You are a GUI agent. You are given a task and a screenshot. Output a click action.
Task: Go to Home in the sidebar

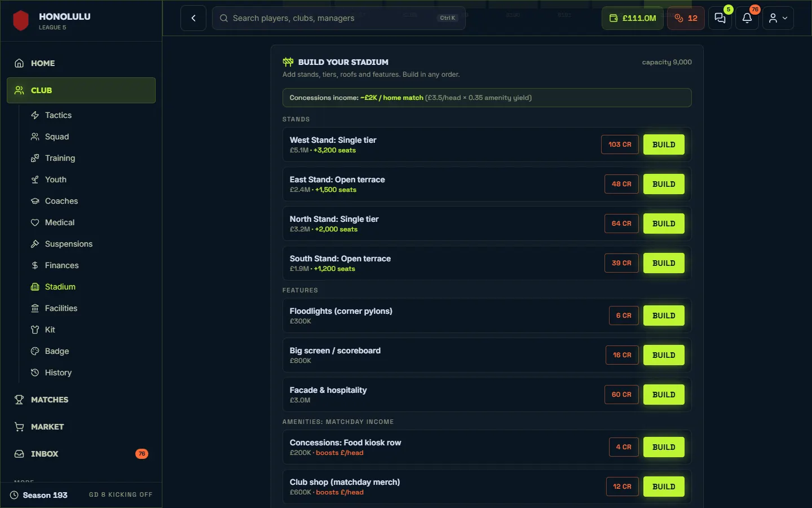(81, 63)
